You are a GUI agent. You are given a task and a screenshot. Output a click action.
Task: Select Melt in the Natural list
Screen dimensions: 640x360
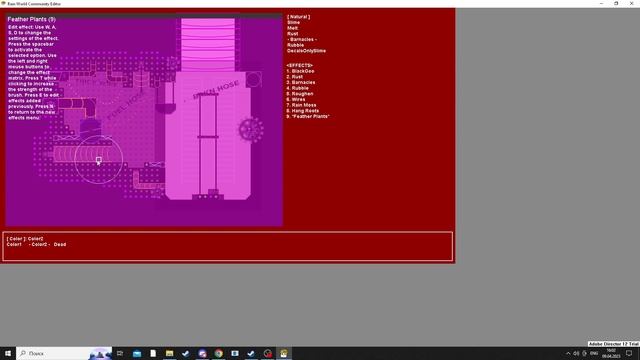(293, 28)
